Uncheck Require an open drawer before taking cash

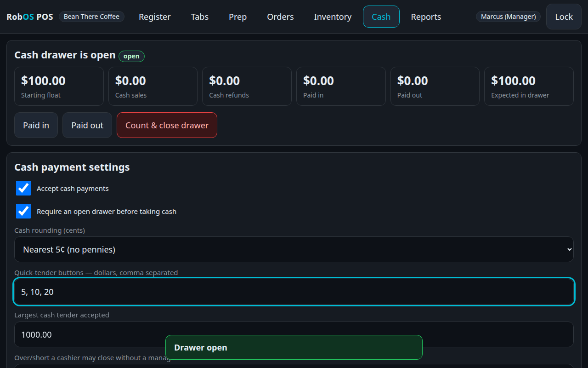pos(23,211)
